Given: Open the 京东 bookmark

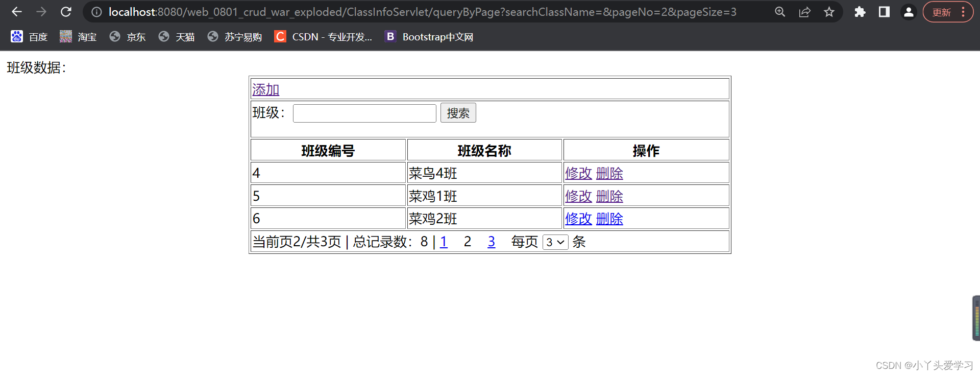Looking at the screenshot, I should (128, 37).
